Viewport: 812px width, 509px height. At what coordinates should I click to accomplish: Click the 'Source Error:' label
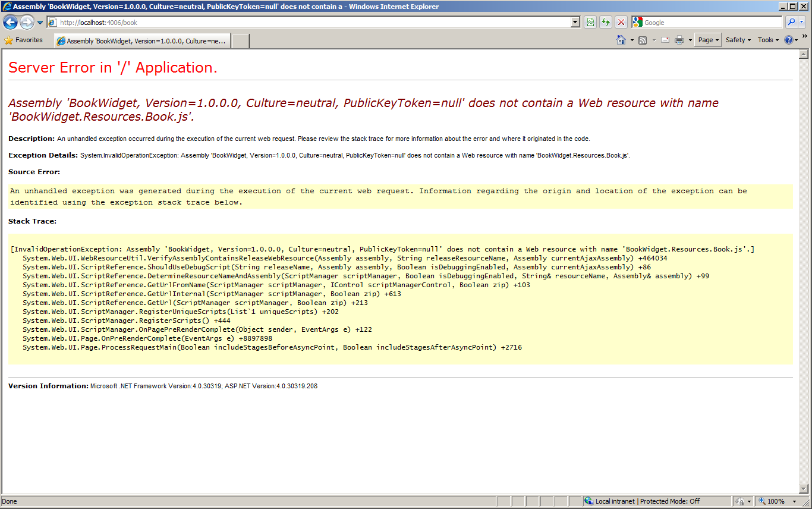(x=34, y=172)
